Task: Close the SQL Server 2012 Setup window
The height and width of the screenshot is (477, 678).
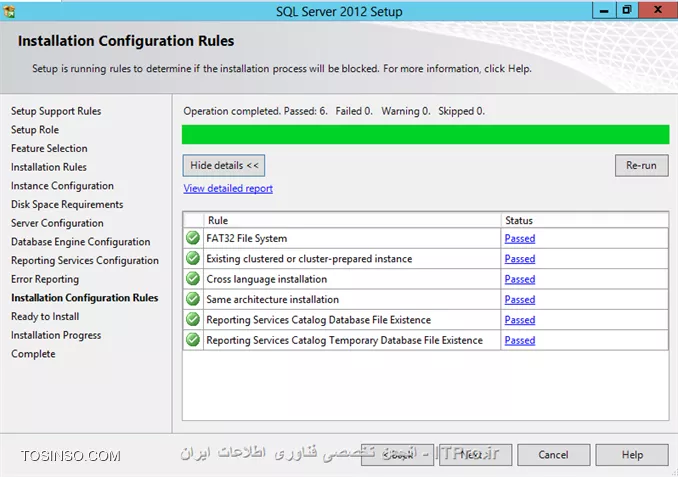Action: 658,10
